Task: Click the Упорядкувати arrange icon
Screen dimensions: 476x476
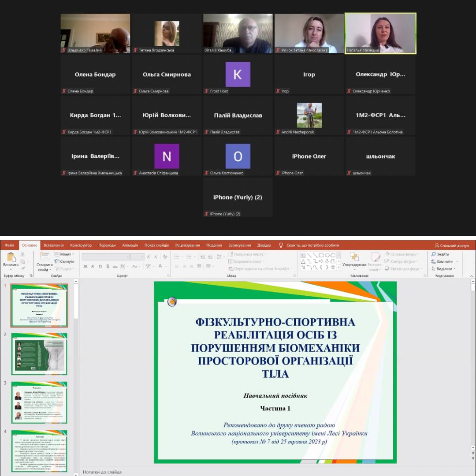Action: pos(354,257)
